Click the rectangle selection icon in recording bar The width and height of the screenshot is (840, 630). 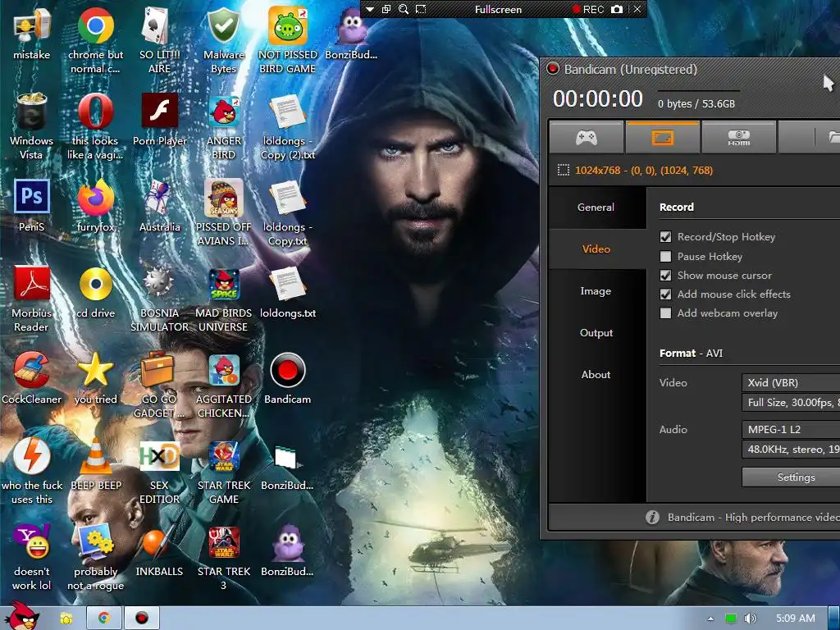coord(421,9)
